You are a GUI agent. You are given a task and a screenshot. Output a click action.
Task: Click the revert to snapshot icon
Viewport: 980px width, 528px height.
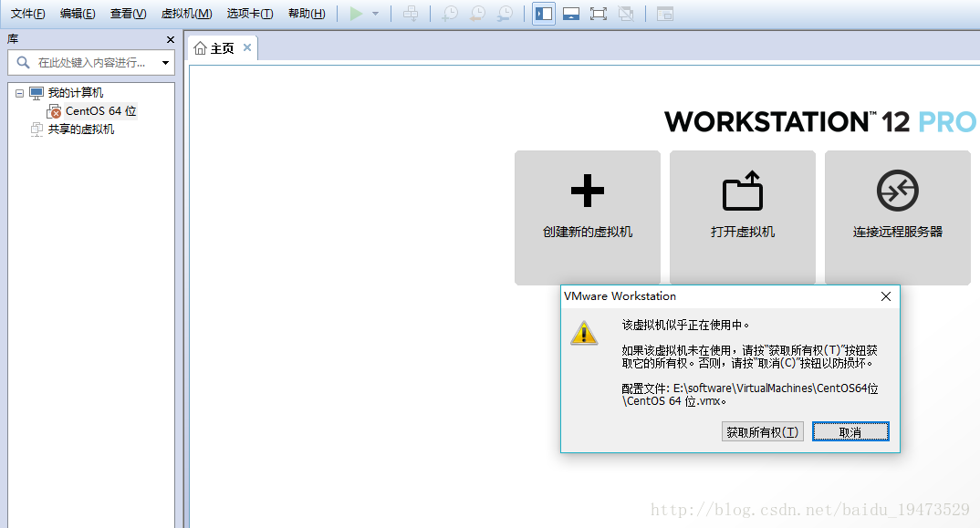[477, 14]
